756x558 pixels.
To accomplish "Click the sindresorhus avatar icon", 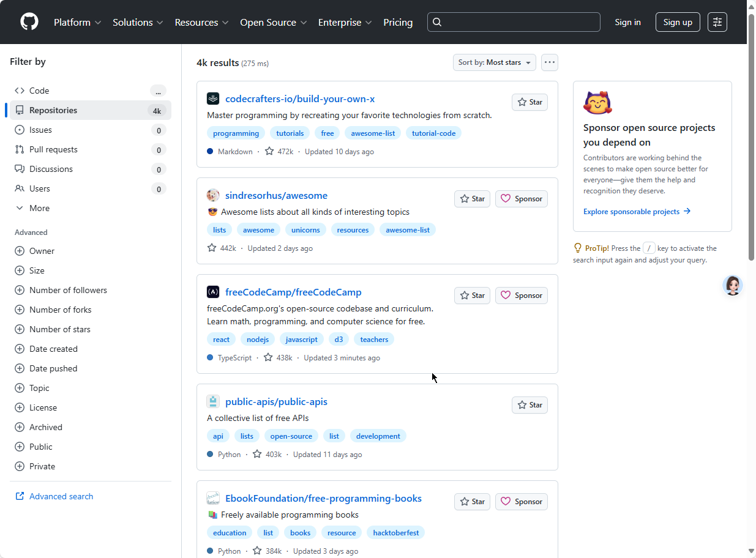I will click(x=213, y=195).
